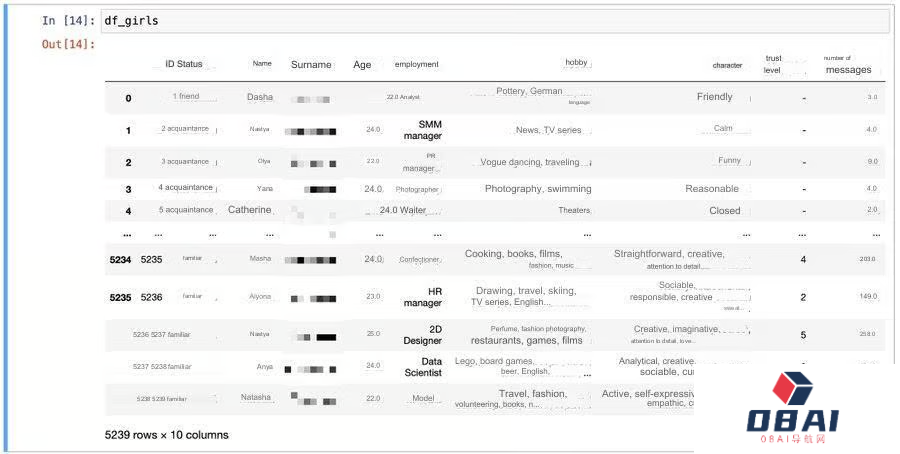This screenshot has width=900, height=454.
Task: Click the Photography, swimming hobby cell
Action: 537,189
